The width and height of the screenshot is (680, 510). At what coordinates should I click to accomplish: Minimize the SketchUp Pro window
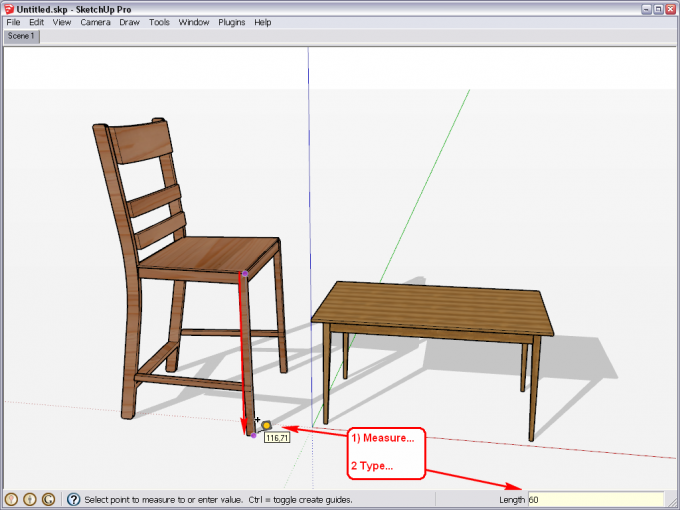(x=647, y=9)
